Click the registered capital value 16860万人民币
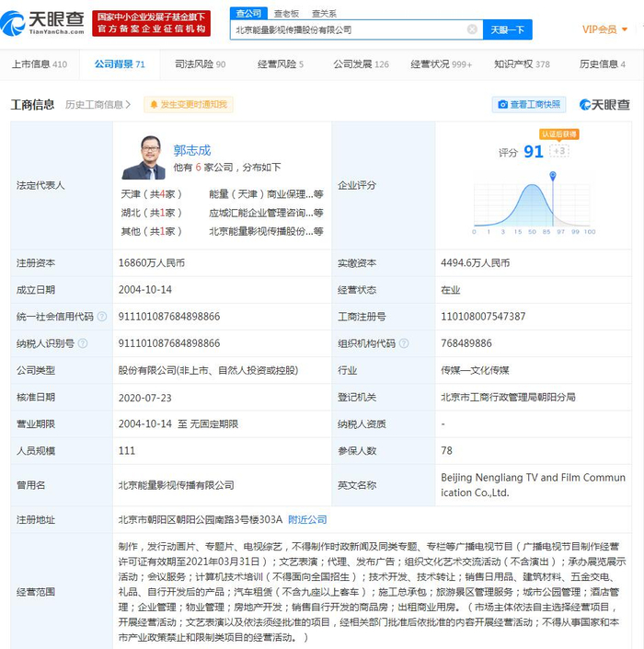 point(152,263)
